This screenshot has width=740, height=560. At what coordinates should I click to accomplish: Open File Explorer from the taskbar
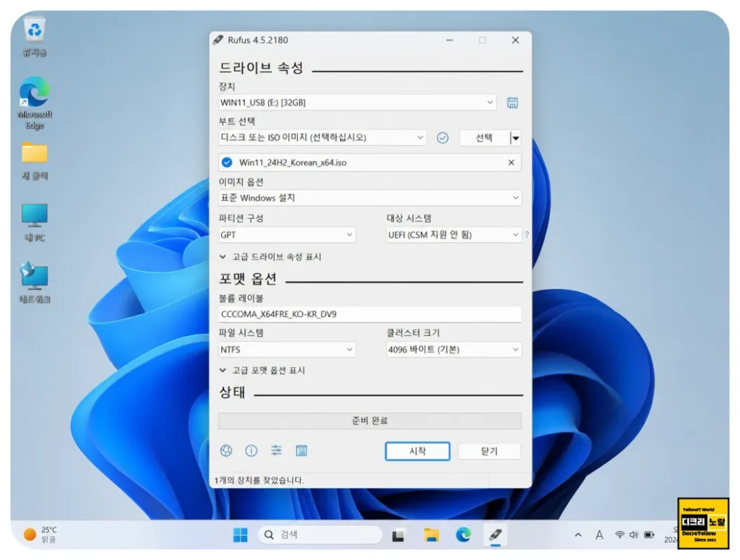[431, 535]
